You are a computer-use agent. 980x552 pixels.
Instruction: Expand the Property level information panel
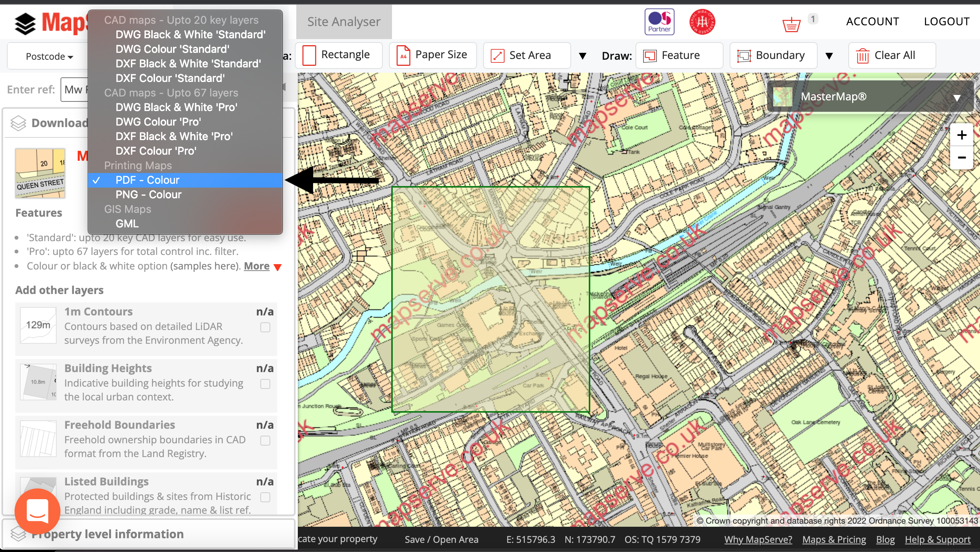click(x=149, y=534)
